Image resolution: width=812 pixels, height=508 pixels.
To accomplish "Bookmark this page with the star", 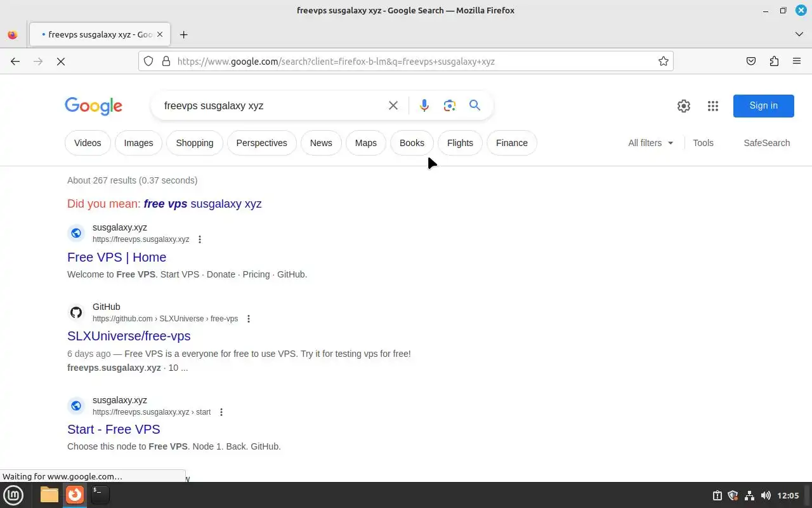I will pos(663,61).
